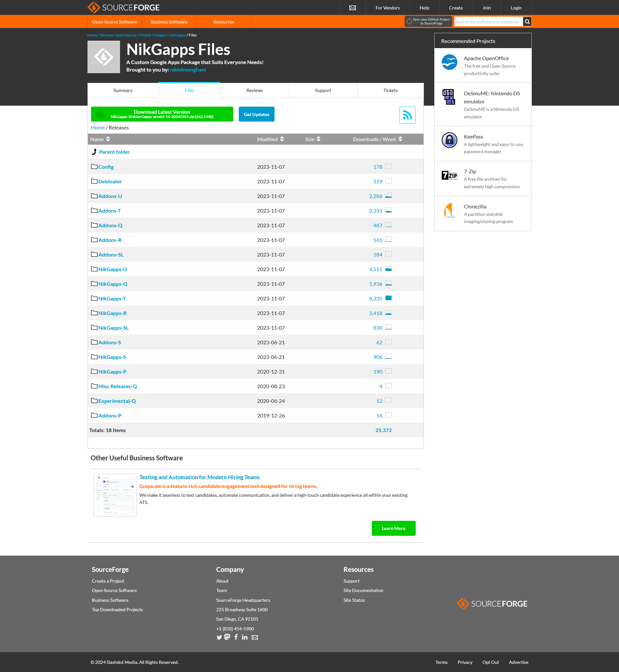Open the Site Status footer link

click(x=354, y=600)
